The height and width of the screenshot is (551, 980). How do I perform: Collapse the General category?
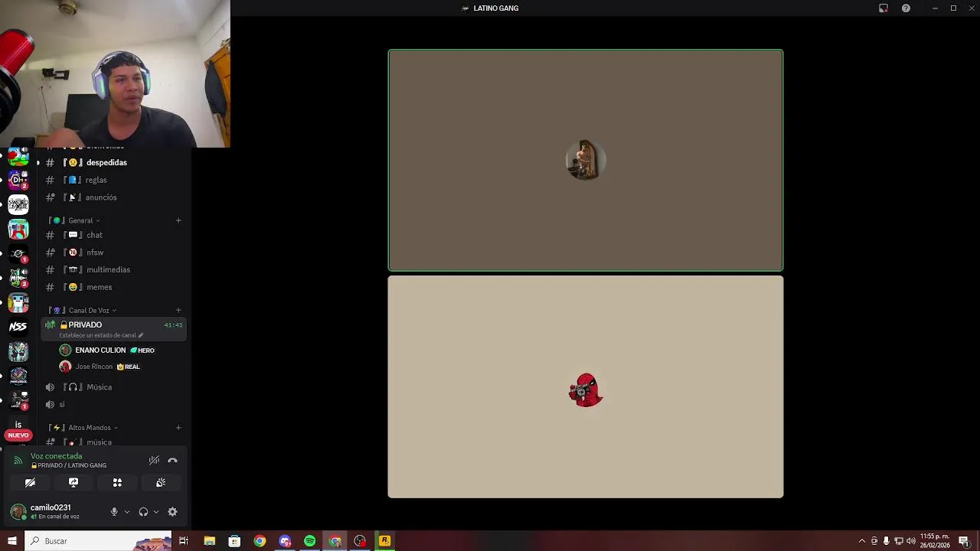click(80, 220)
